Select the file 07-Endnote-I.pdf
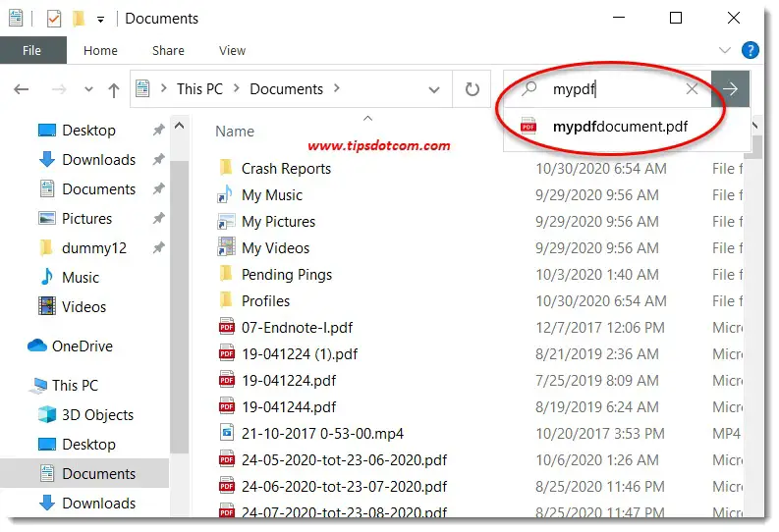The width and height of the screenshot is (779, 532). (297, 328)
